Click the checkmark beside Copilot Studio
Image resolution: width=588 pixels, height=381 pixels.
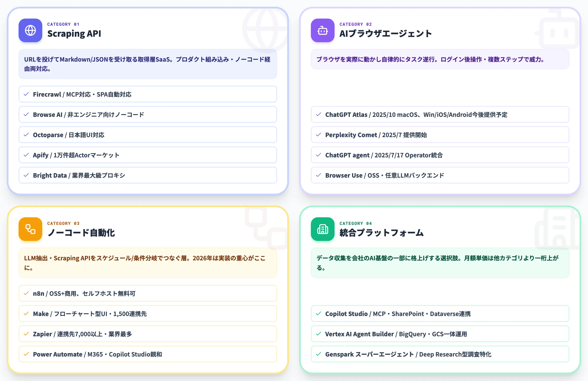click(x=318, y=314)
